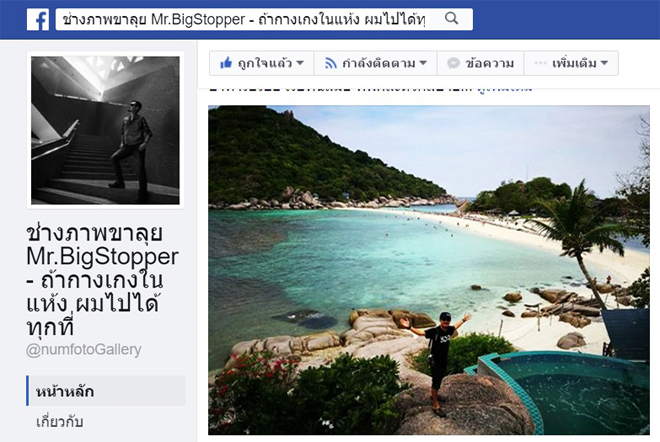Viewport: 660px width, 442px height.
Task: Click the Messenger message bubble icon
Action: point(453,63)
